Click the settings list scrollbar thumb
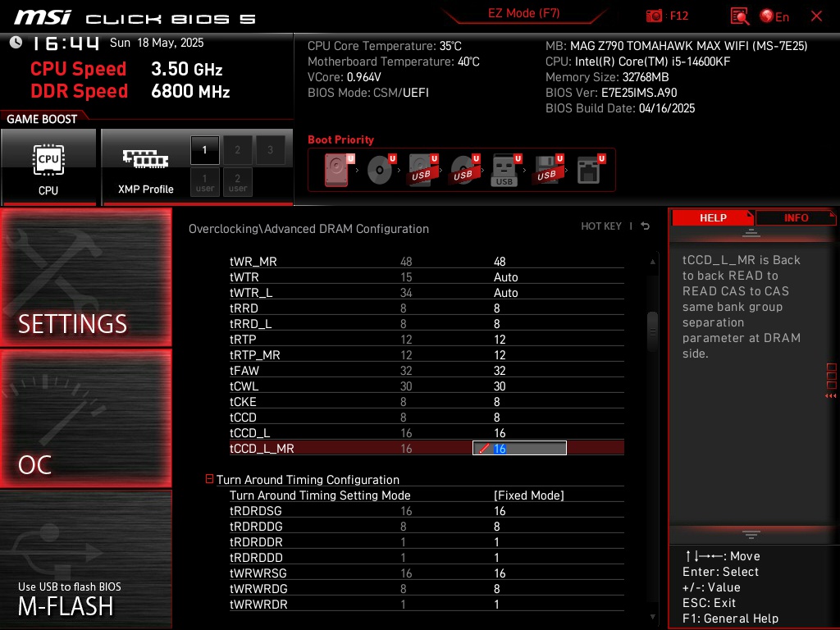The height and width of the screenshot is (630, 840). [652, 331]
